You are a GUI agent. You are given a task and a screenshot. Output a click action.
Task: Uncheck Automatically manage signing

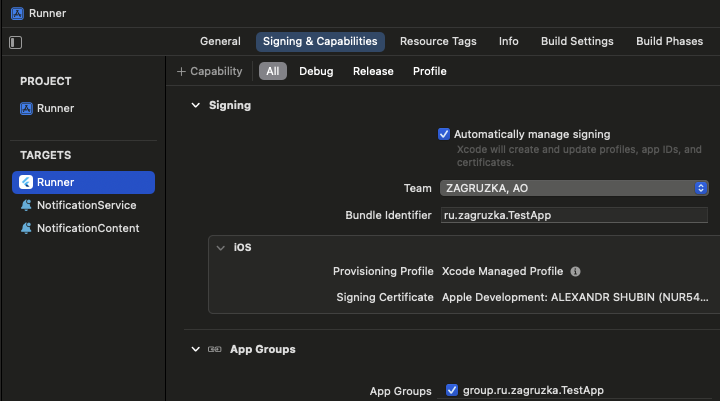click(x=444, y=134)
